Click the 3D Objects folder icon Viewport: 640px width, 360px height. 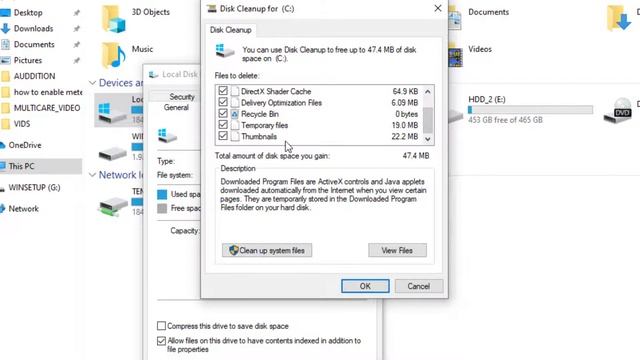(113, 18)
